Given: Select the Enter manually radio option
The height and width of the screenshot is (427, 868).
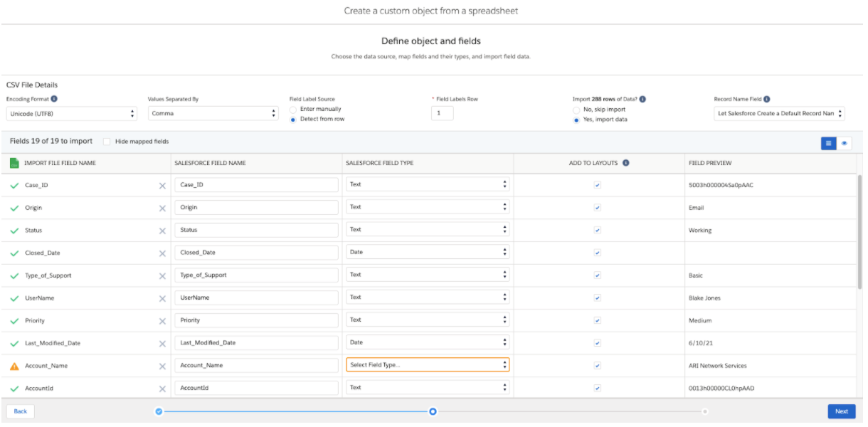Looking at the screenshot, I should coord(293,110).
